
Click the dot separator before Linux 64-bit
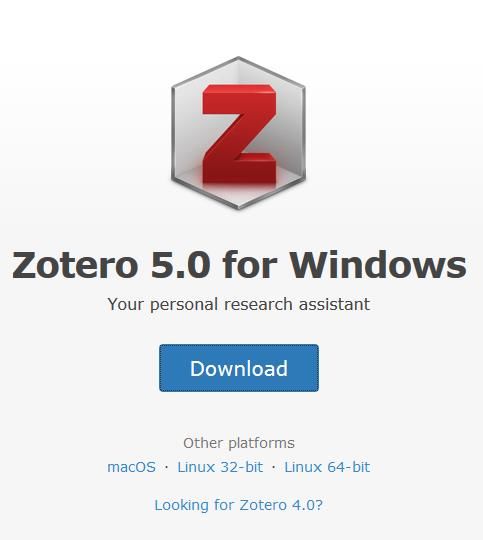click(x=274, y=467)
